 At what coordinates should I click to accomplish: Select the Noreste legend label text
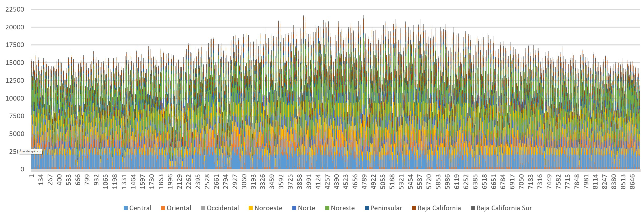tap(343, 208)
